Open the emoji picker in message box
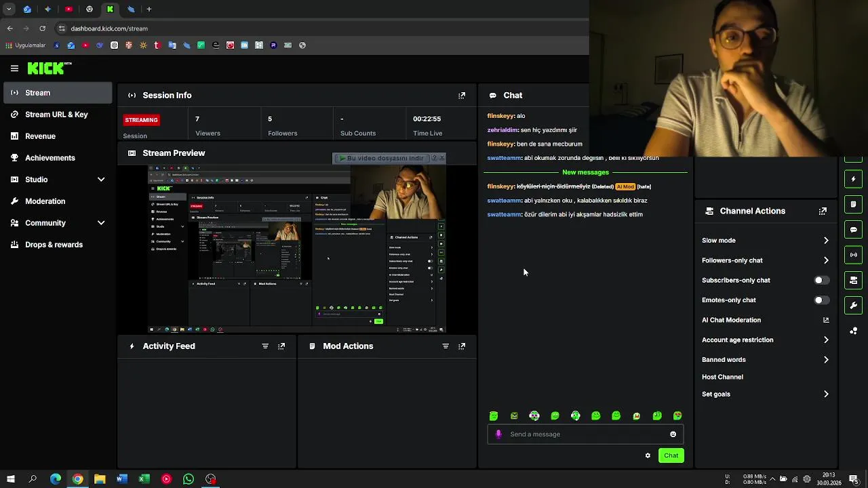The width and height of the screenshot is (868, 488). tap(673, 434)
